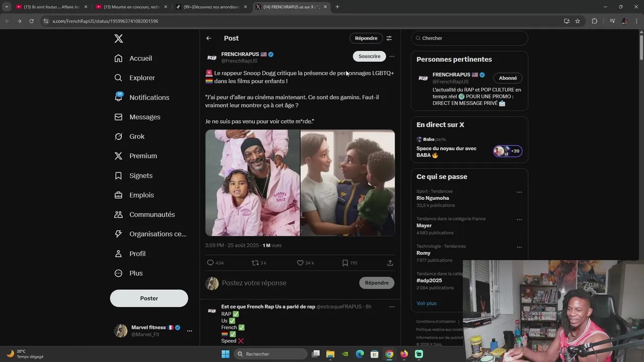
Task: Open more options on FRENCHRAPUS post
Action: pyautogui.click(x=392, y=56)
